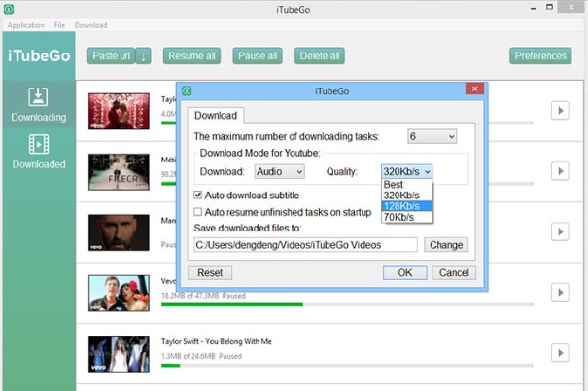Click progress bar of You Belong With Me
The width and height of the screenshot is (588, 391).
pyautogui.click(x=347, y=365)
